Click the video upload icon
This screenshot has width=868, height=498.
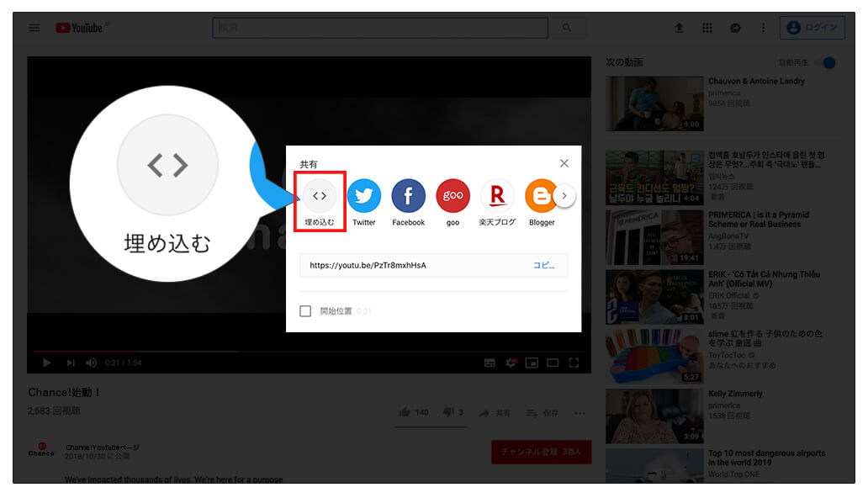tap(679, 27)
